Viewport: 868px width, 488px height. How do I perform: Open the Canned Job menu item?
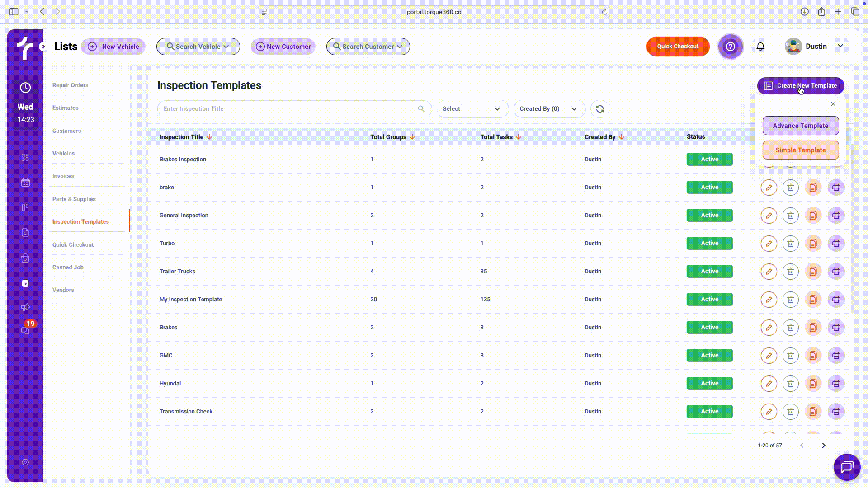point(68,267)
